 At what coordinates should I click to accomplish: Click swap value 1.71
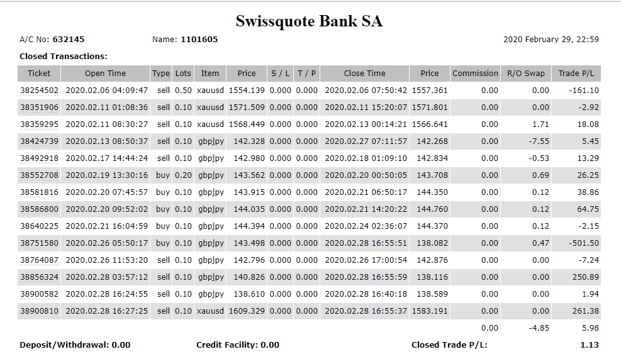(540, 124)
